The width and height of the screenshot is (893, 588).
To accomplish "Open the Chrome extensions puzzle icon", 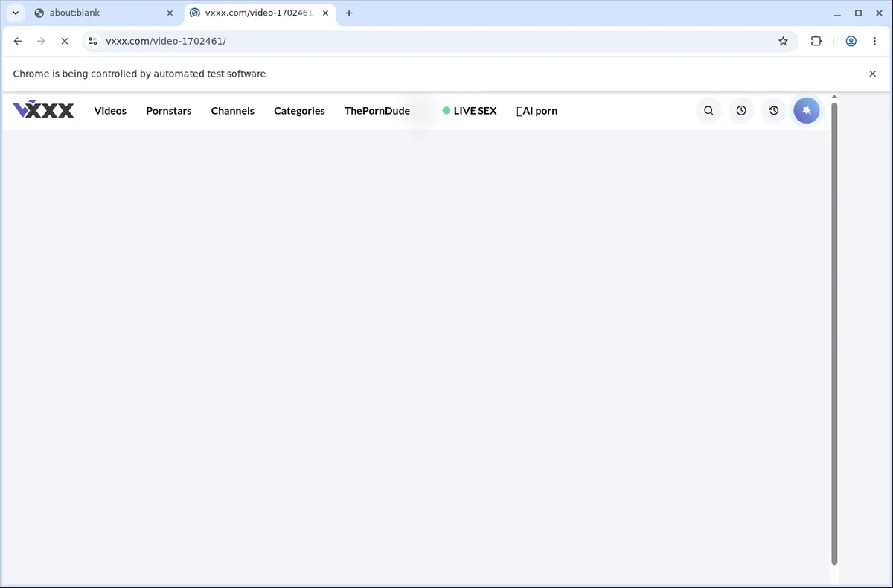I will (816, 42).
